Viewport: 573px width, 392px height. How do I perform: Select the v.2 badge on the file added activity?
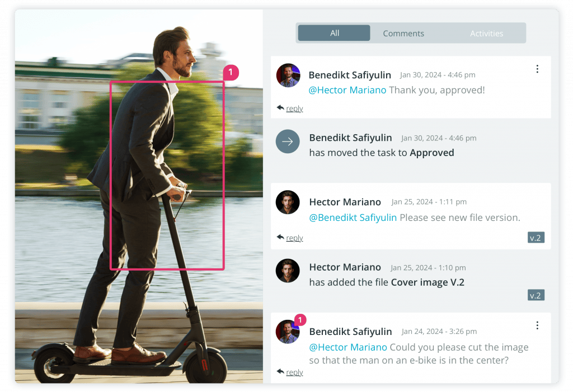pyautogui.click(x=536, y=295)
